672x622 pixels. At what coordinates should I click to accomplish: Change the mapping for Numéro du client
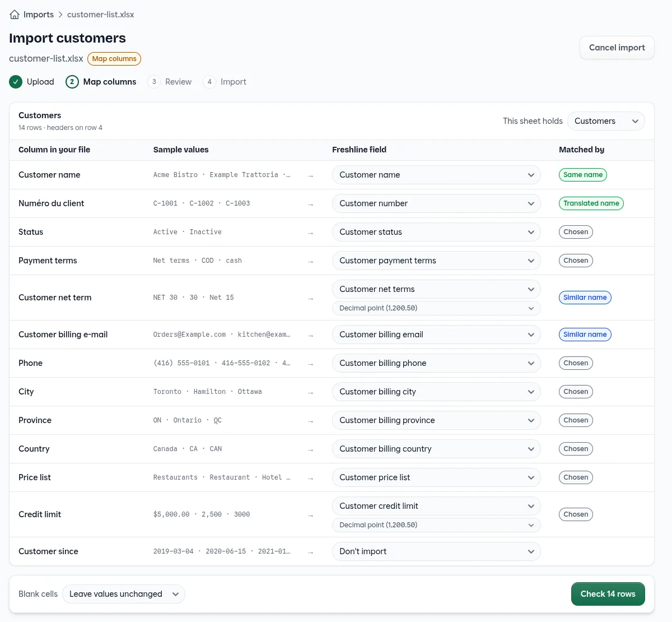pos(436,203)
